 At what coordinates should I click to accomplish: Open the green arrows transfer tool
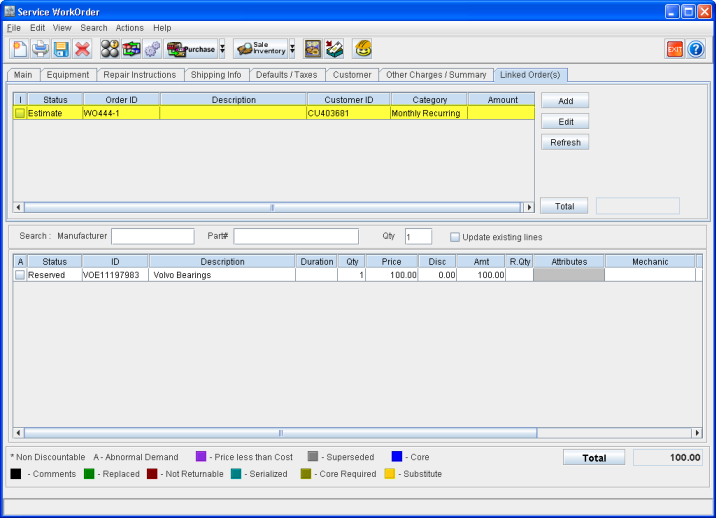pos(131,49)
